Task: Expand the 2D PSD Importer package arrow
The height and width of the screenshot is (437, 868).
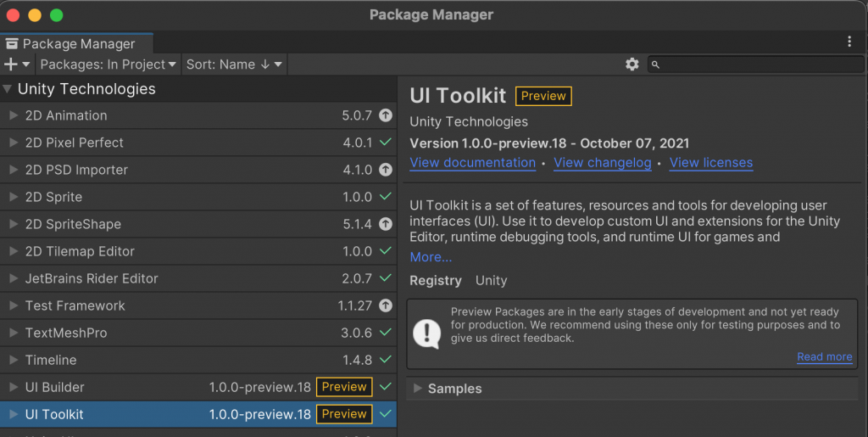Action: point(14,170)
